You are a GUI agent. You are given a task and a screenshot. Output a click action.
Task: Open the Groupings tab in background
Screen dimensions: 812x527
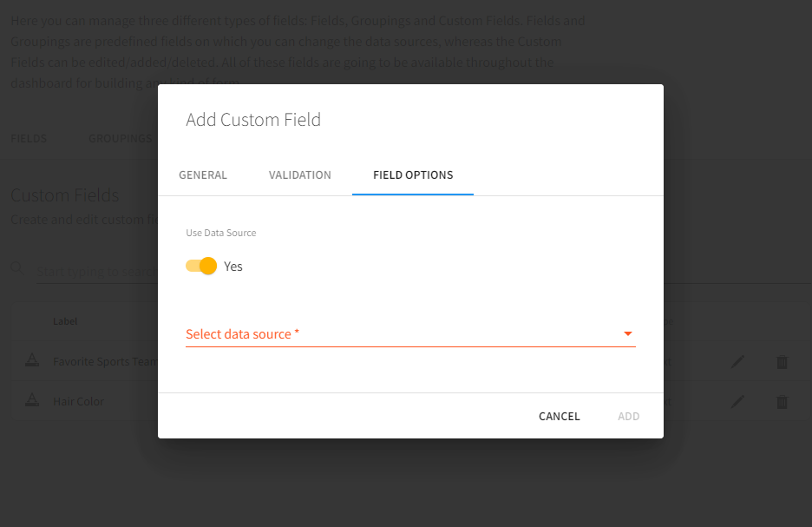[120, 139]
